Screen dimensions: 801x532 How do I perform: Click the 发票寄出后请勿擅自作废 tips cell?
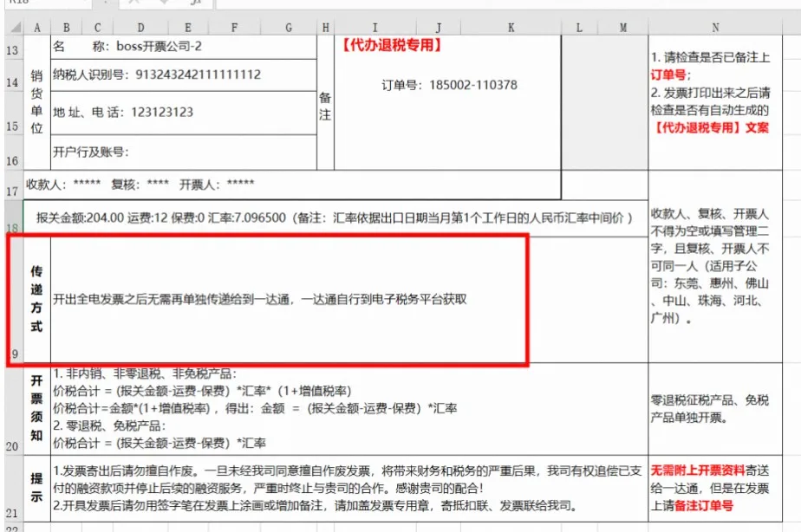click(348, 488)
